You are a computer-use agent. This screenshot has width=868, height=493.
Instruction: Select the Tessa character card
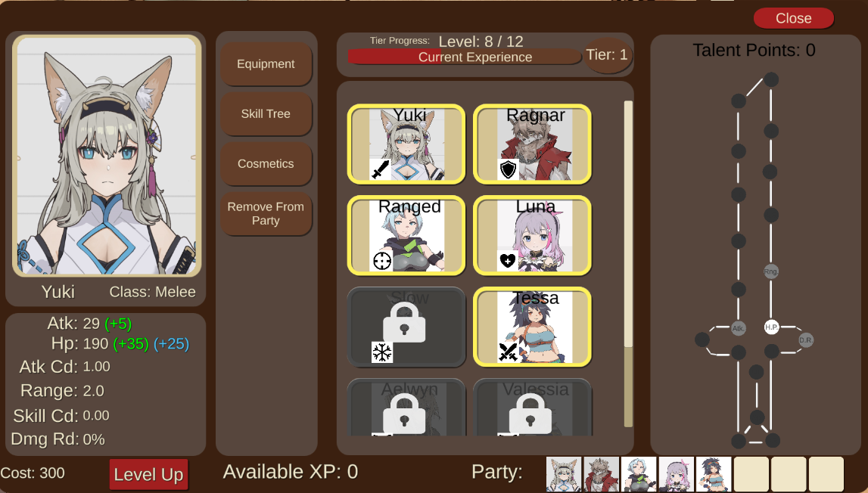click(533, 327)
